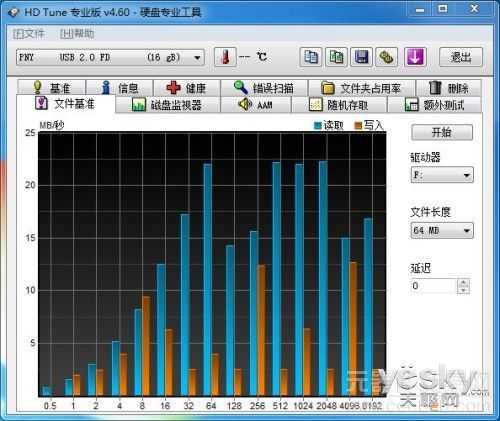
Task: Click the 开始 start button
Action: 442,132
